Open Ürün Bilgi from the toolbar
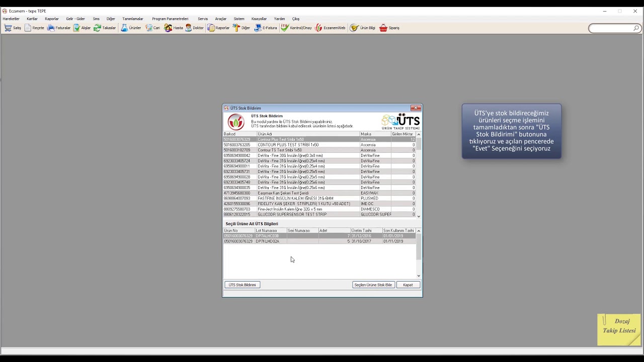 tap(363, 28)
